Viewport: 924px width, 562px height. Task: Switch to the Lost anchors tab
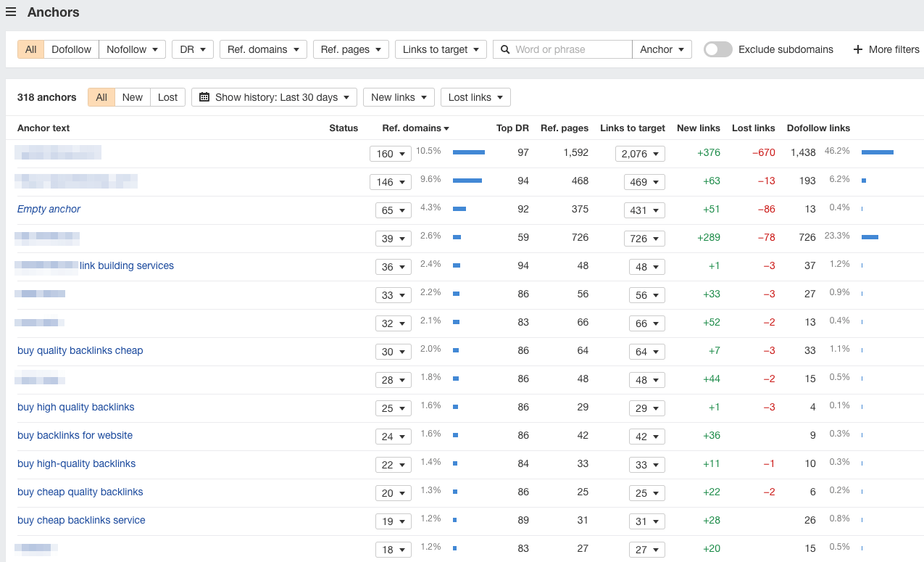click(x=167, y=96)
